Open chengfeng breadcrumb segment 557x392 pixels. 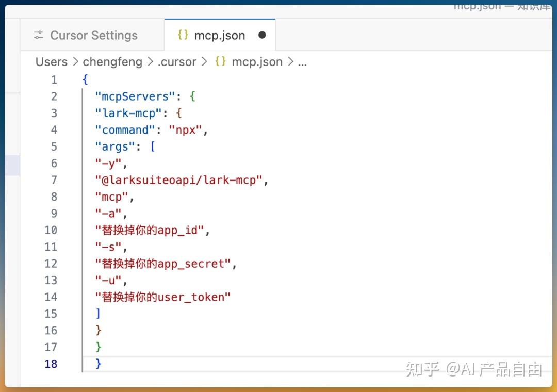tap(112, 62)
